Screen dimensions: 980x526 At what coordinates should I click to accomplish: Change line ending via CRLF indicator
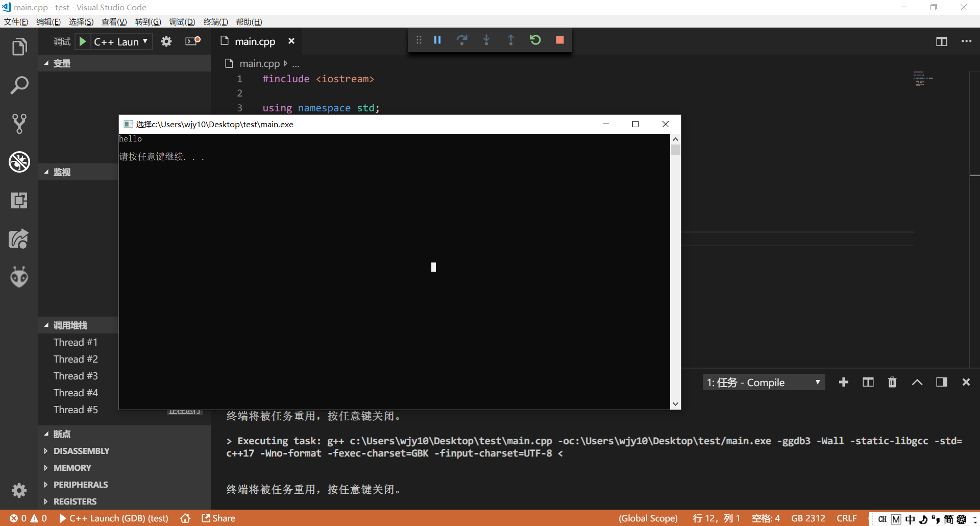pos(847,518)
